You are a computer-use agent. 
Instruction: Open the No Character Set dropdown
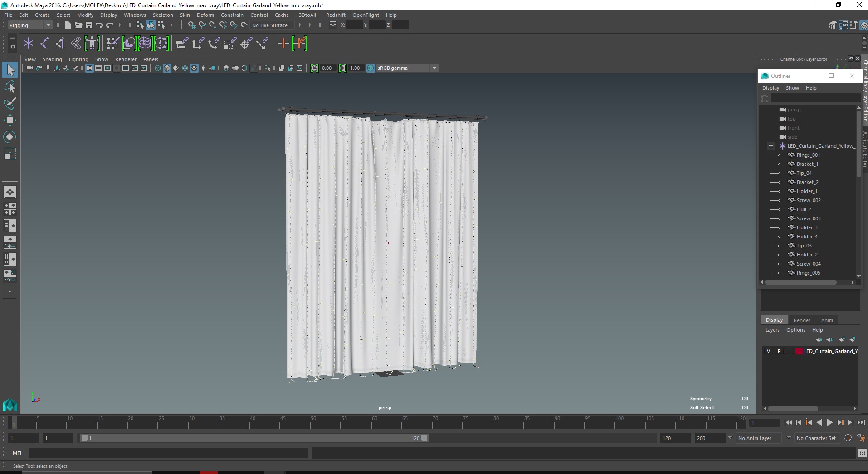(817, 438)
